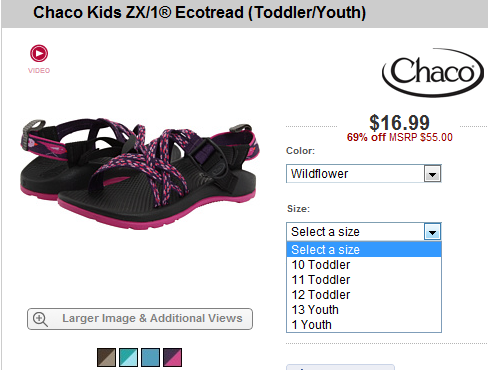Pick the 12 Toddler size

364,295
